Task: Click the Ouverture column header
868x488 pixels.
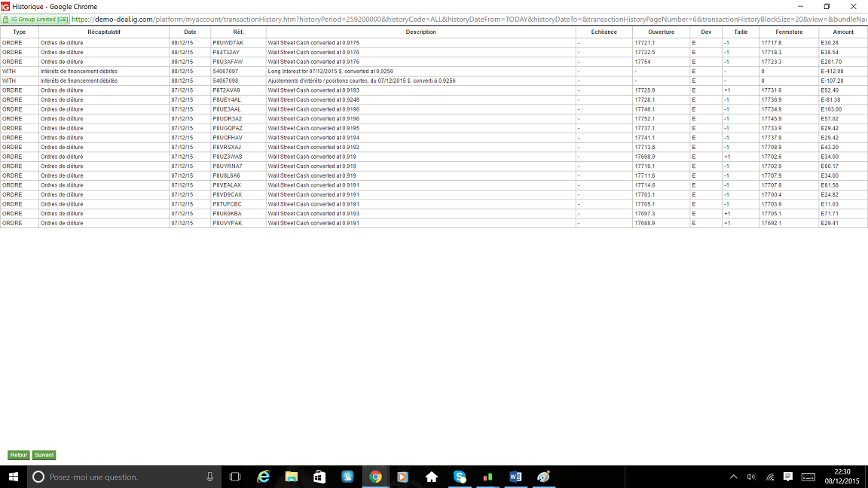Action: coord(662,32)
